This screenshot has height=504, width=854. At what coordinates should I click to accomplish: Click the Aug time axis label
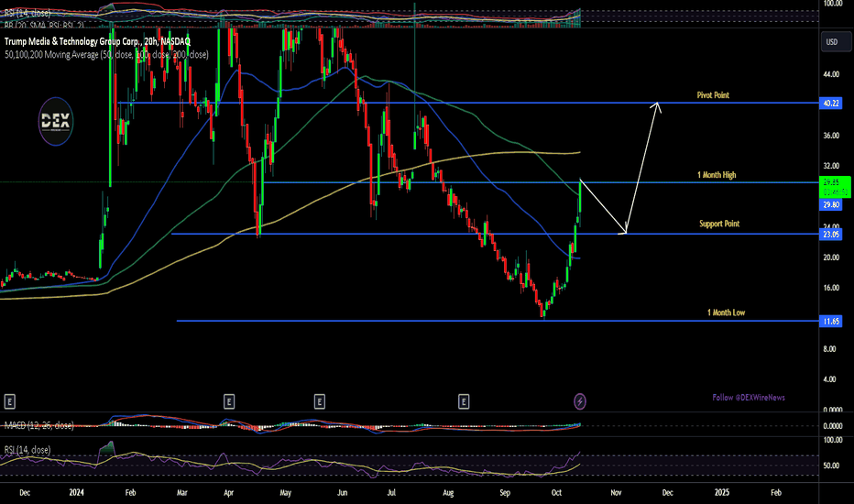448,493
